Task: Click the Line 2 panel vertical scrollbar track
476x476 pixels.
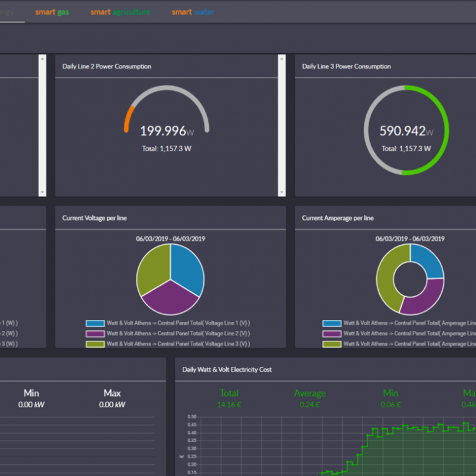Action: click(x=281, y=124)
